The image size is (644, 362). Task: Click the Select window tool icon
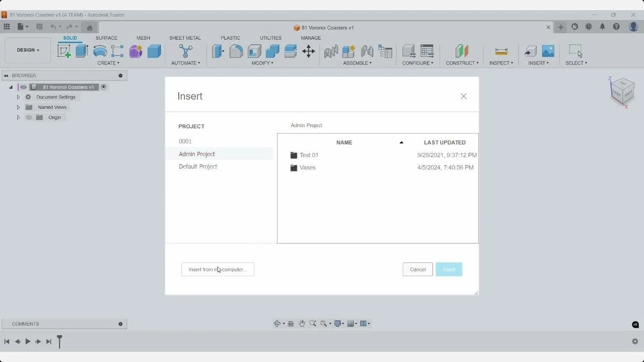pos(576,51)
